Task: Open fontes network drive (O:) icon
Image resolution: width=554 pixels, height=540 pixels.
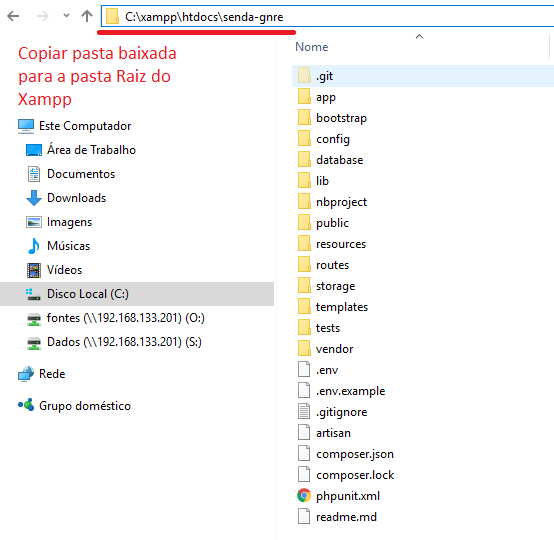Action: (34, 319)
